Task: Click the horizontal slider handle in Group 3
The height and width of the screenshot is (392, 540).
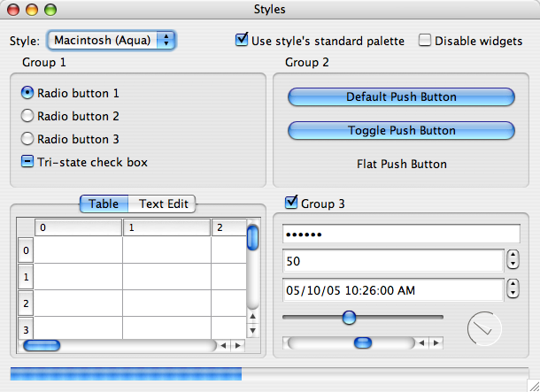Action: click(349, 317)
